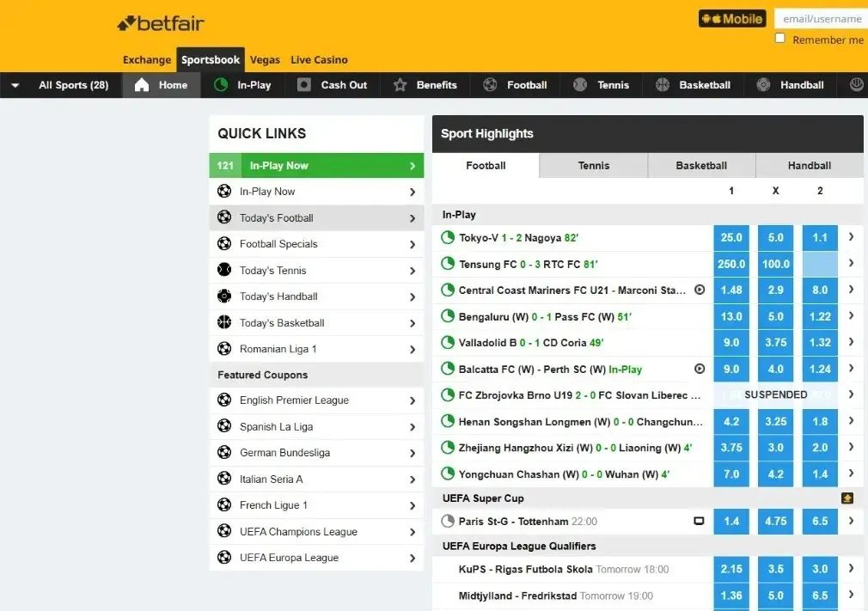Expand the Tokyo-V - Nagoya match chevron
The height and width of the screenshot is (611, 868).
coord(852,237)
